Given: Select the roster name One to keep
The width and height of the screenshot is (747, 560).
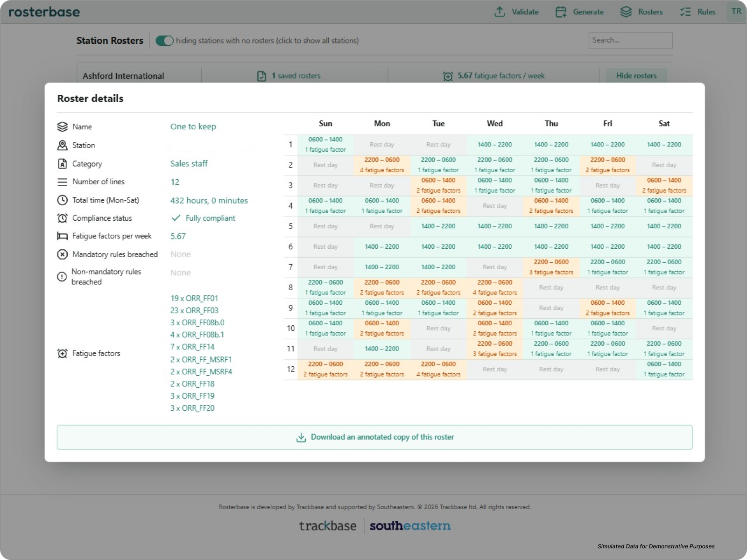Looking at the screenshot, I should 193,126.
